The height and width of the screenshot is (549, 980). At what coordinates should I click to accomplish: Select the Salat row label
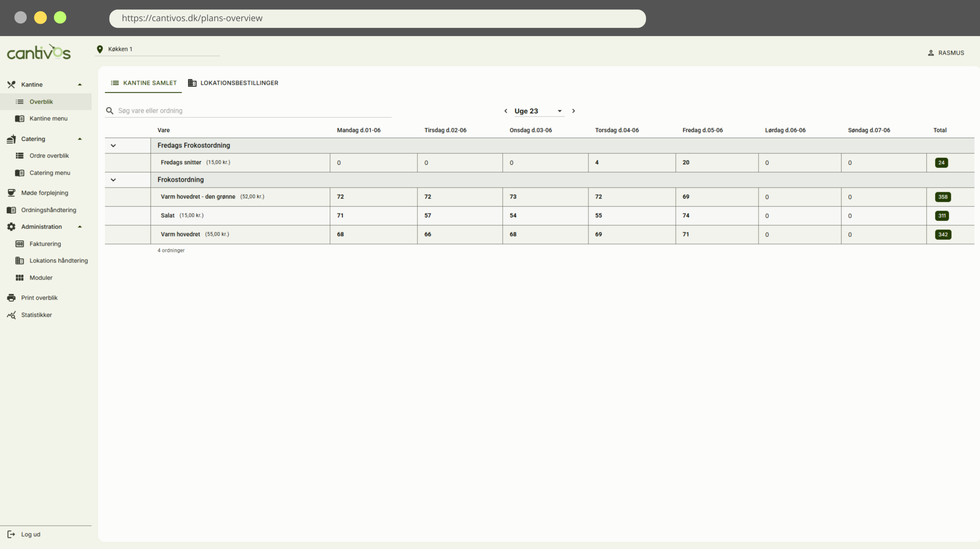pos(168,216)
